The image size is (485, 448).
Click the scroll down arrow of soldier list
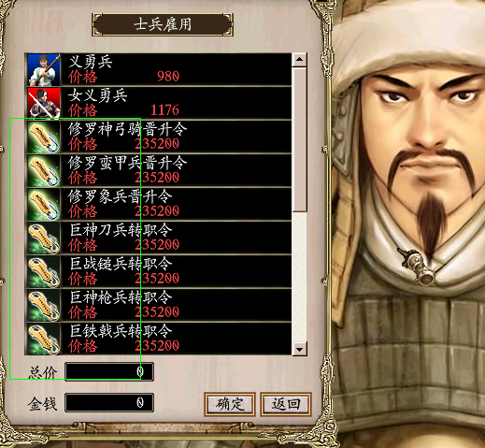click(x=300, y=349)
